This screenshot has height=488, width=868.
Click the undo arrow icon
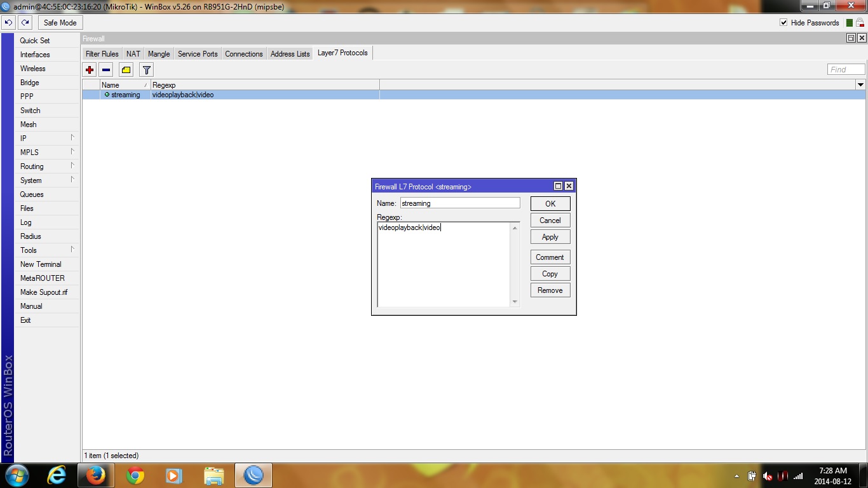tap(8, 22)
